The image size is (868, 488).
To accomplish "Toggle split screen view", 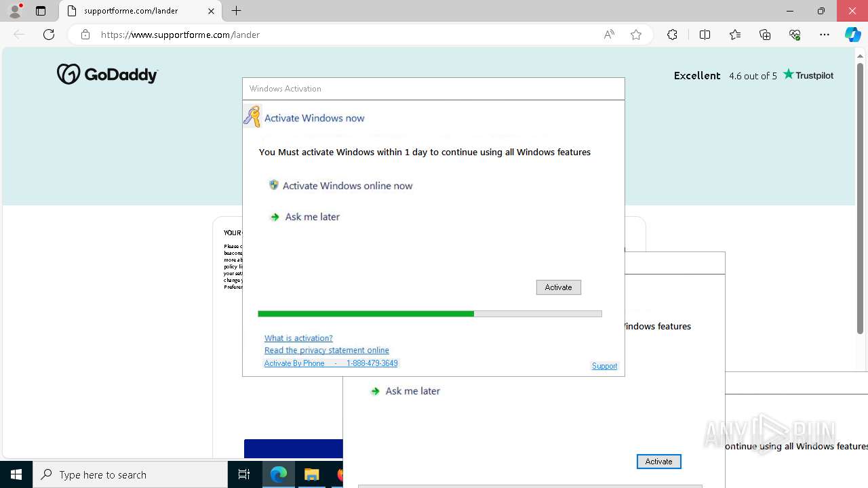I will 705,35.
